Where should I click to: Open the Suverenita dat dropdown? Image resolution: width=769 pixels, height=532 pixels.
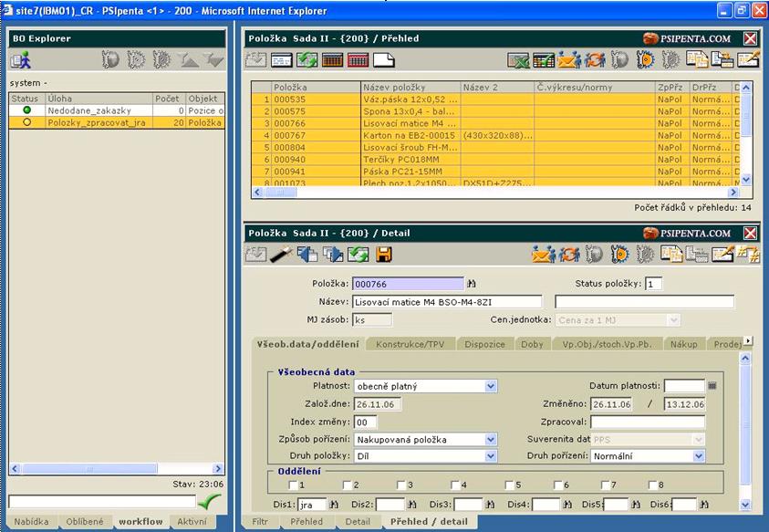click(699, 440)
